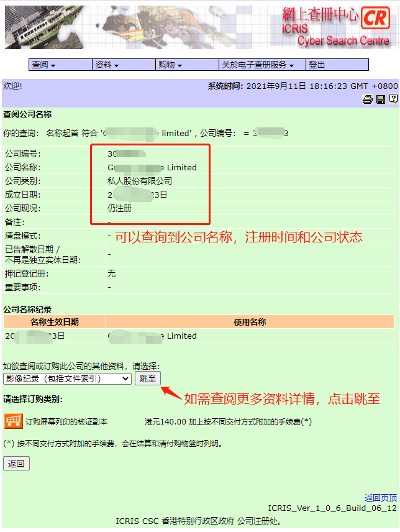Image resolution: width=400 pixels, height=532 pixels.
Task: Click the 成立日期: label
Action: [x=23, y=195]
